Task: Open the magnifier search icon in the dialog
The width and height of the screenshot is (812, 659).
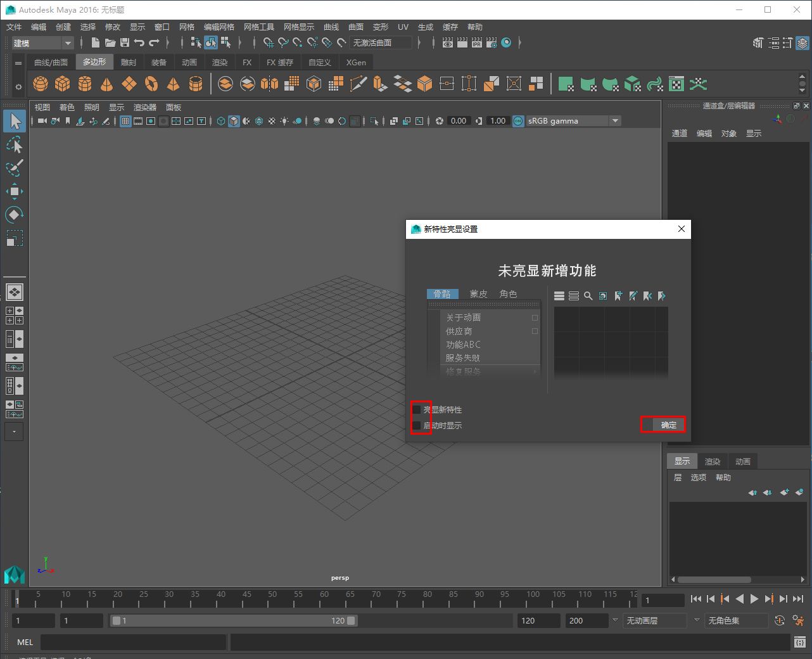Action: [x=588, y=295]
